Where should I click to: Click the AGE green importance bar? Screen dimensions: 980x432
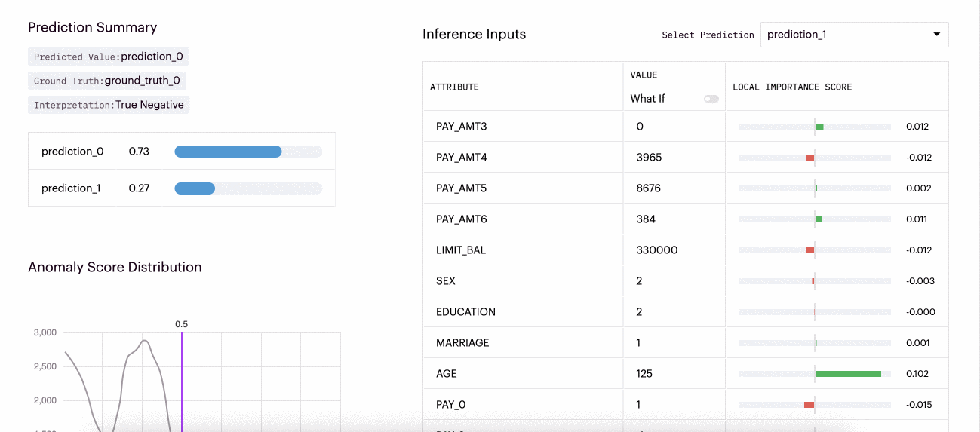pyautogui.click(x=848, y=374)
